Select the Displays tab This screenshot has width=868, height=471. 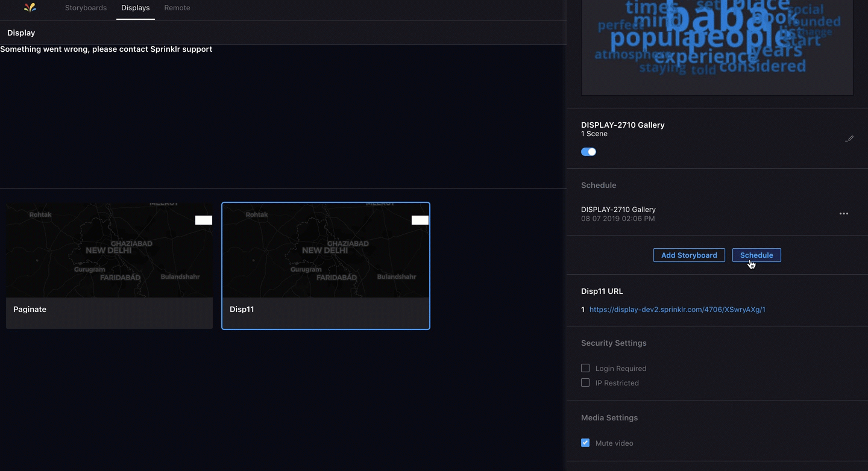[135, 8]
